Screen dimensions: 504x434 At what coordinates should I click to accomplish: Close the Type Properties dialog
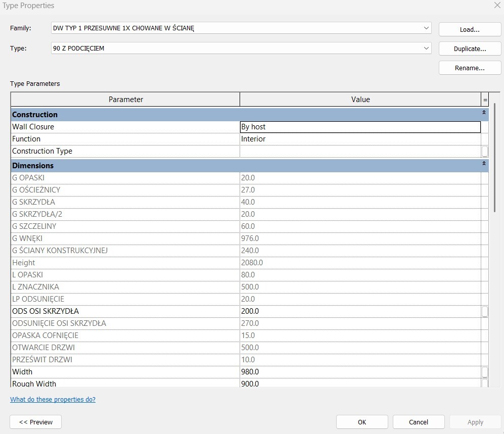[x=496, y=6]
